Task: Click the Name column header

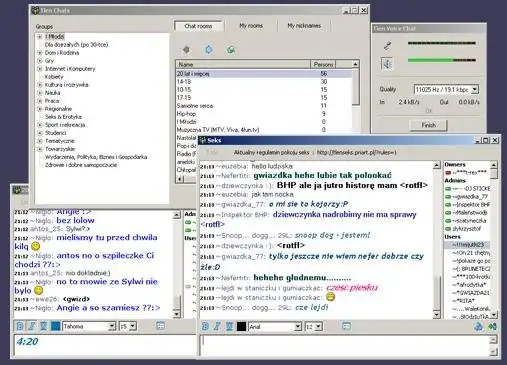Action: [x=243, y=64]
